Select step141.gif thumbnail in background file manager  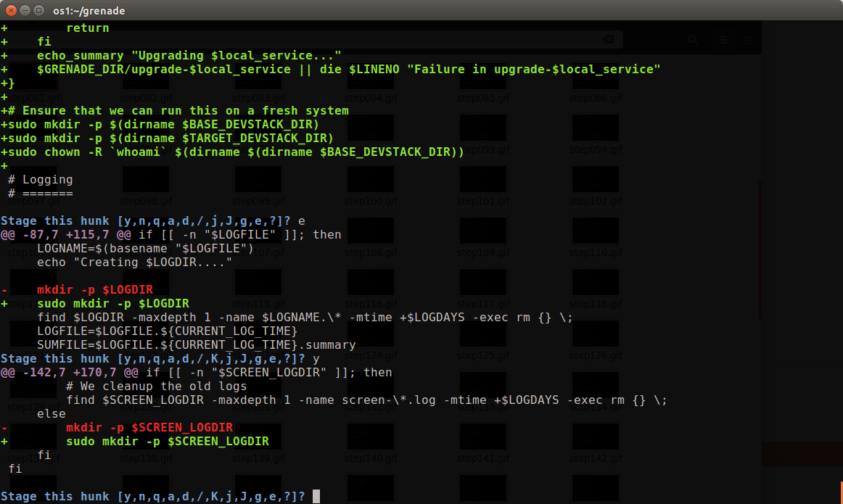click(482, 437)
